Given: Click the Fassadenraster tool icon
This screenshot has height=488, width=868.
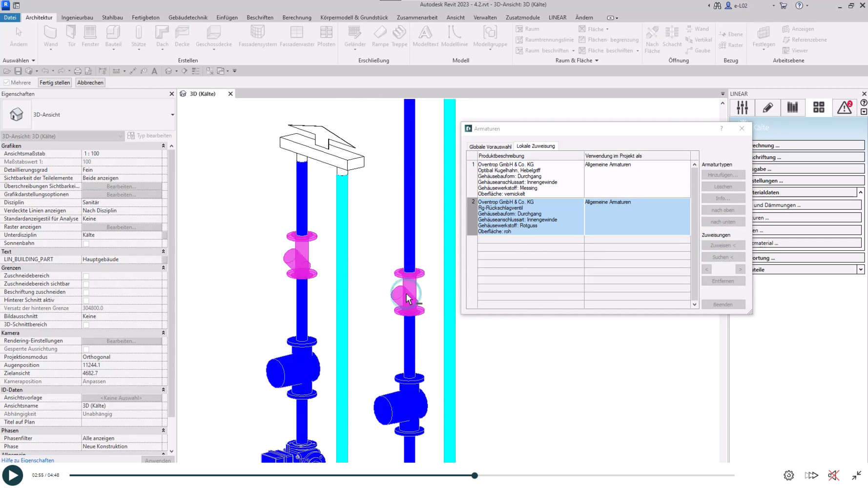Looking at the screenshot, I should 297,37.
